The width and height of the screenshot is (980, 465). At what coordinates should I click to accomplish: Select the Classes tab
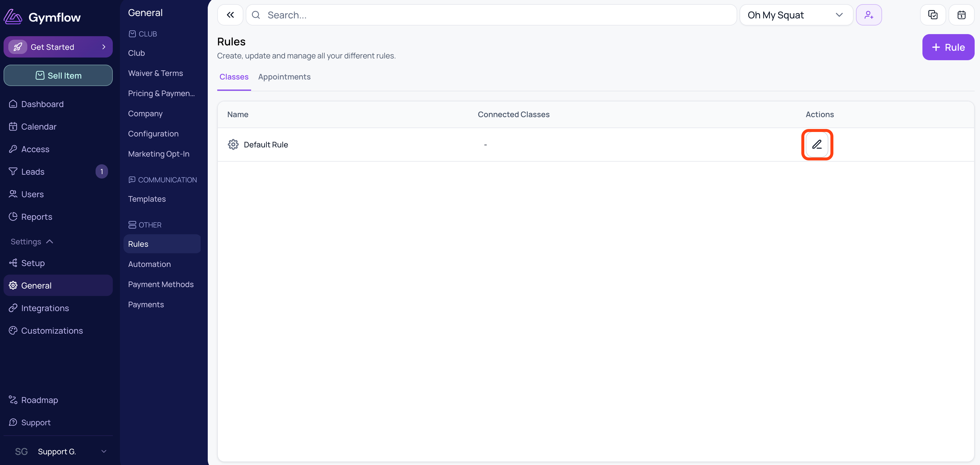coord(234,77)
